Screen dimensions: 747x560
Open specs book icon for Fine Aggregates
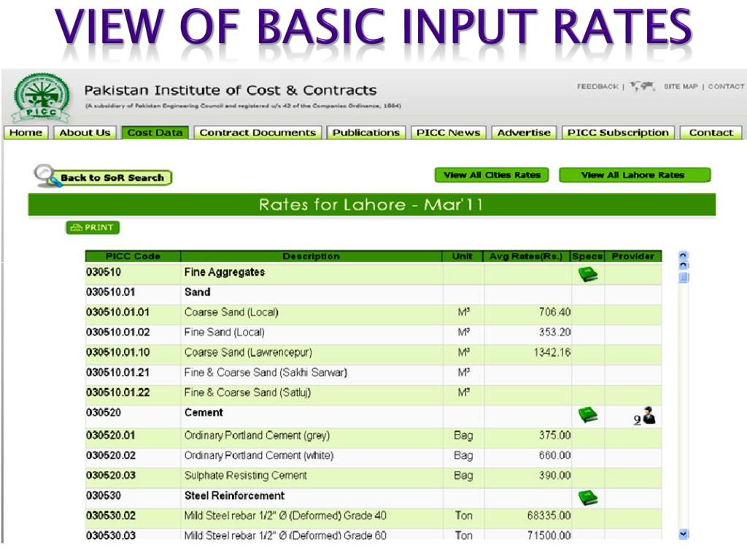(588, 274)
